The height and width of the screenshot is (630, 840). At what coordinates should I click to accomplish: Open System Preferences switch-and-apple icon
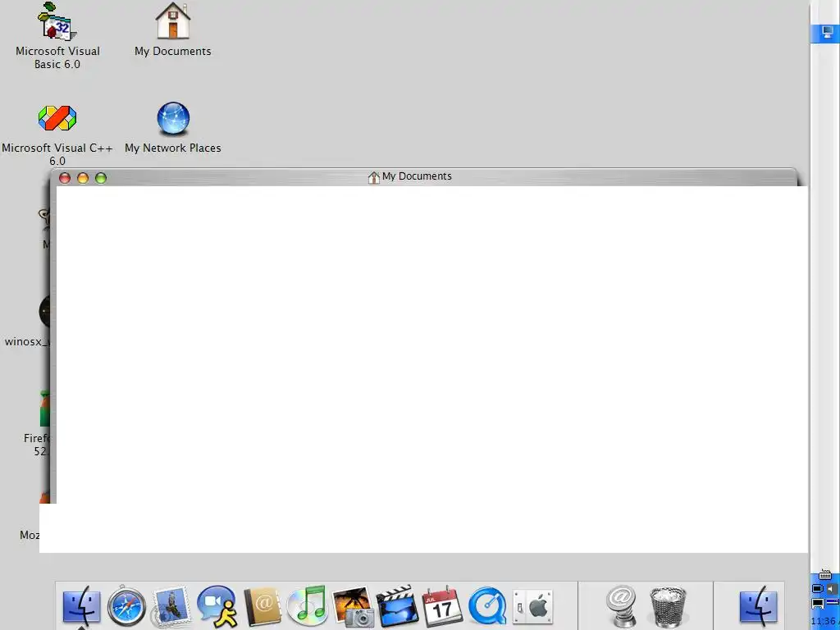pyautogui.click(x=532, y=607)
